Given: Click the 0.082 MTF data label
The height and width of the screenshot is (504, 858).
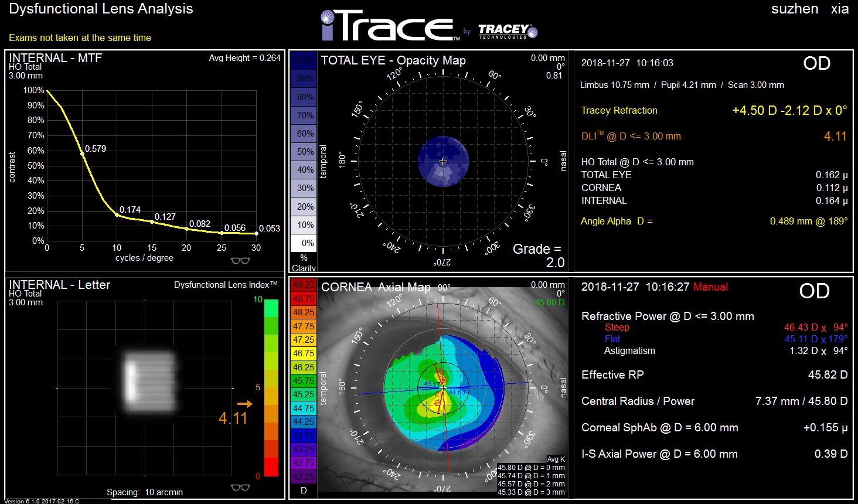Looking at the screenshot, I should pyautogui.click(x=200, y=224).
